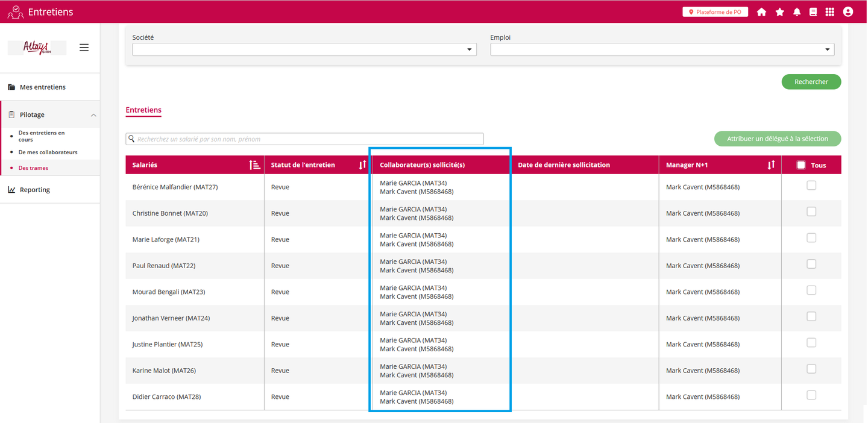Screen dimensions: 868x423
Task: Check the 'Tous' select-all checkbox
Action: (800, 165)
